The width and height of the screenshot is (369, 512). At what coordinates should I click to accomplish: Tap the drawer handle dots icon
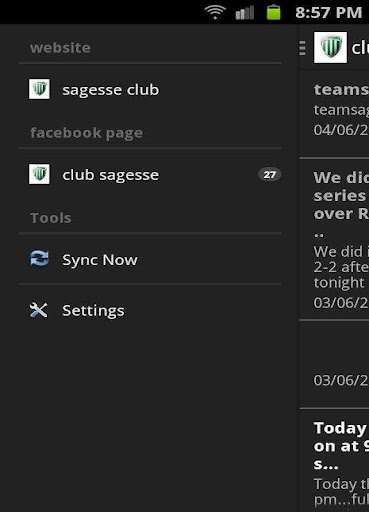[302, 48]
